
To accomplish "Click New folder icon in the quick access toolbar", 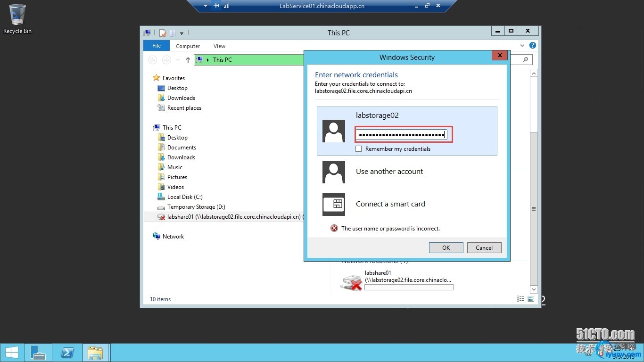I will [x=173, y=33].
